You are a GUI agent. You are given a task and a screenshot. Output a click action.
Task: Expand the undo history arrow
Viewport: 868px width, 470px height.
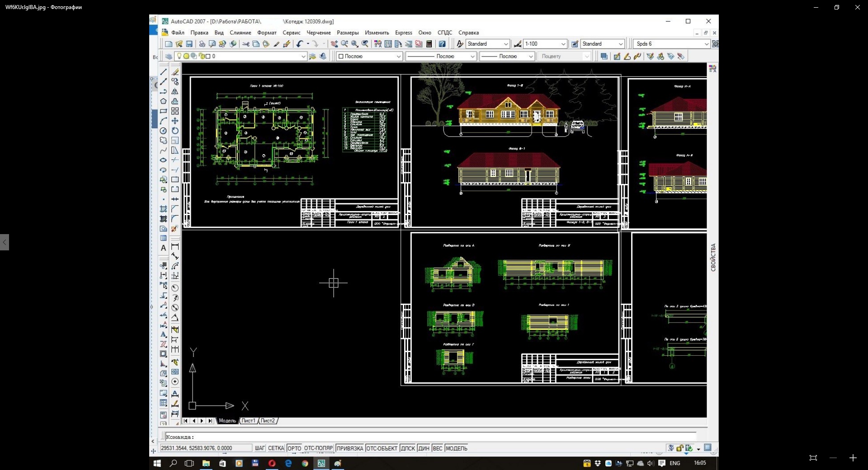point(308,44)
